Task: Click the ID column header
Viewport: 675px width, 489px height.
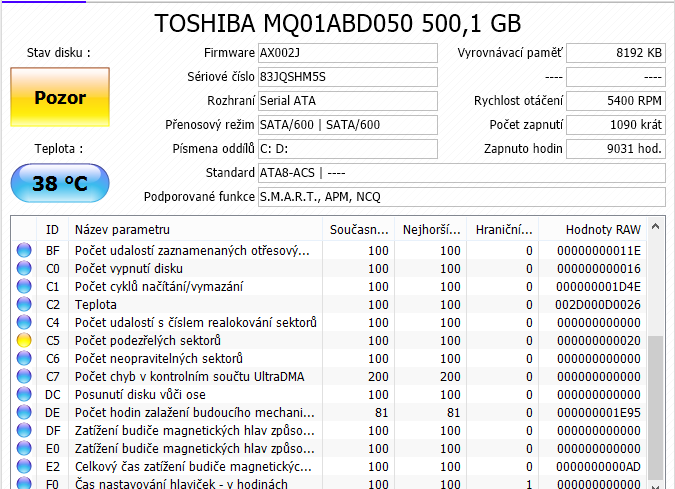Action: point(53,230)
